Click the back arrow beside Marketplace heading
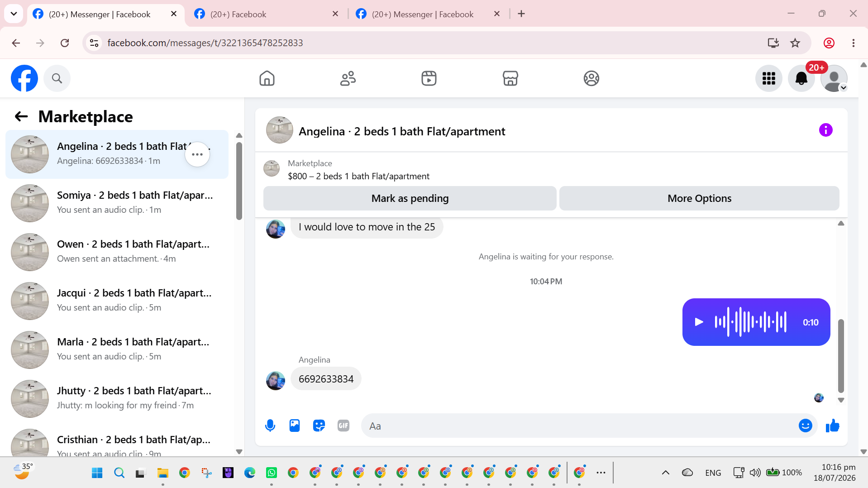The image size is (868, 488). (x=21, y=117)
